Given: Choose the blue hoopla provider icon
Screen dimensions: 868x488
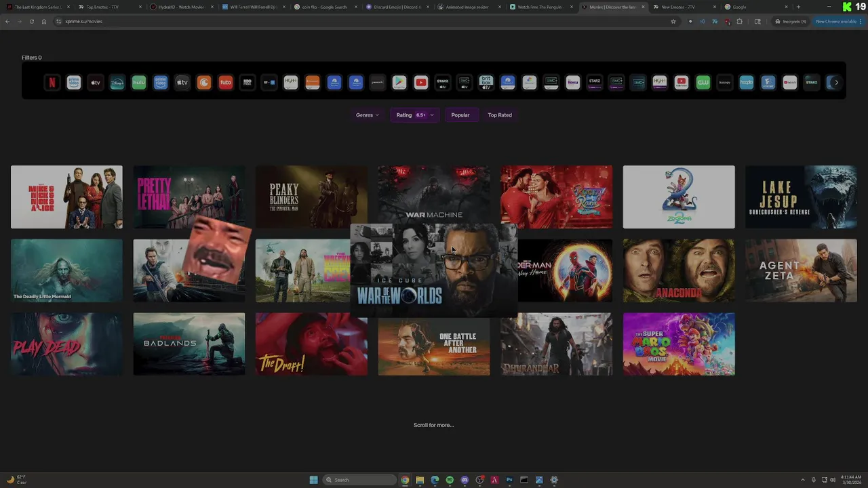Looking at the screenshot, I should click(747, 83).
